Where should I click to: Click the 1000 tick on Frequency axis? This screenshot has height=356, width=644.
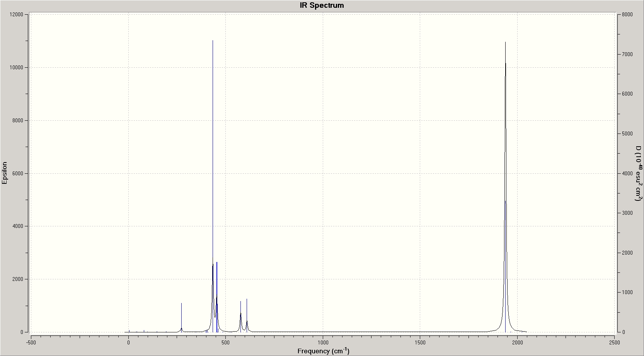[x=323, y=342]
